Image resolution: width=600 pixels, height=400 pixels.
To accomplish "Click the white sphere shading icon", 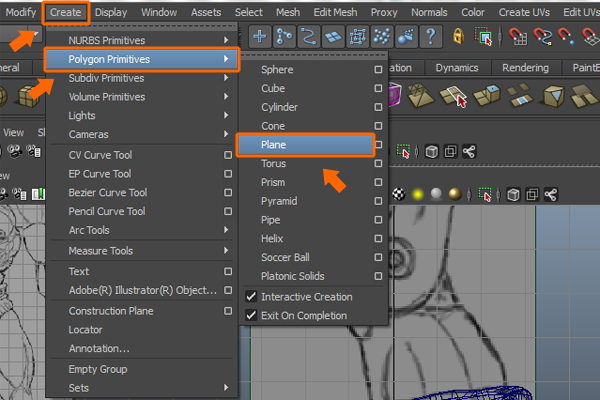I will coord(436,194).
